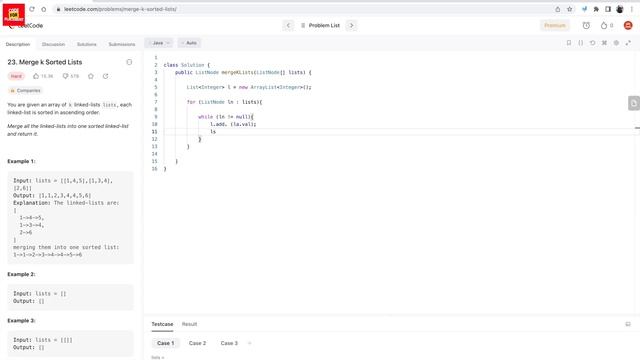
Task: Open the browser profile avatar
Action: pos(620,9)
